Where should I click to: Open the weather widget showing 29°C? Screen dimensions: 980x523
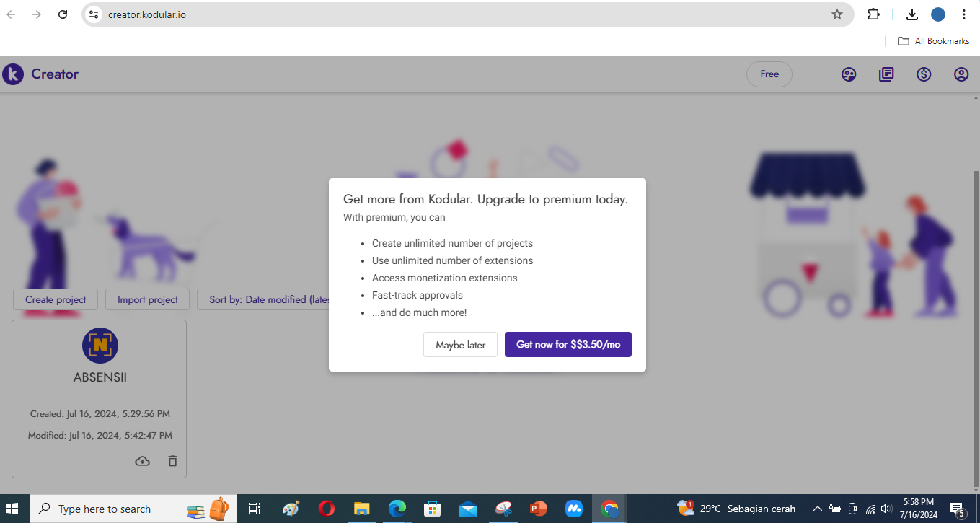(x=736, y=509)
